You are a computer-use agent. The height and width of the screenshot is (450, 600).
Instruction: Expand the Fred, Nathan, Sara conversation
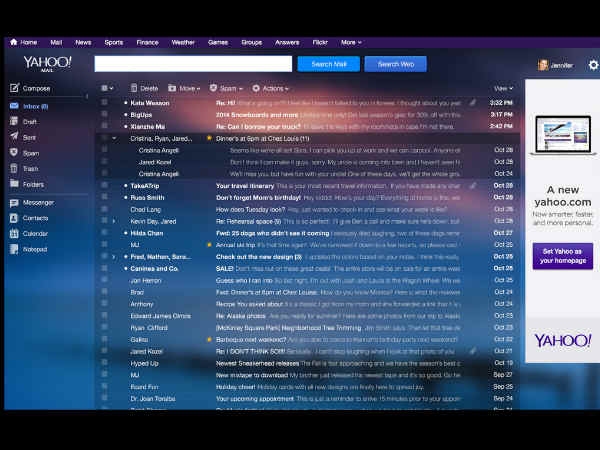pos(114,257)
